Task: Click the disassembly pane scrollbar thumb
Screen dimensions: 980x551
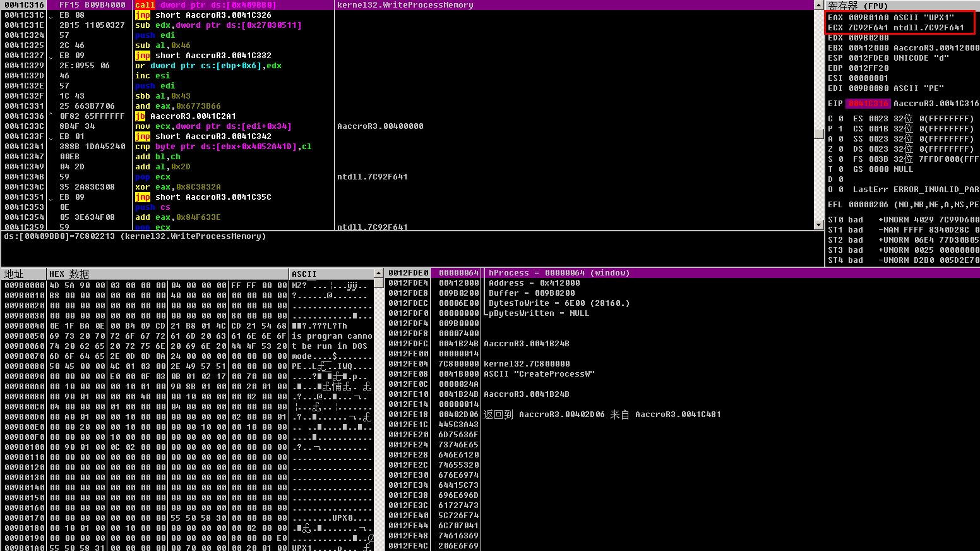Action: coord(818,134)
